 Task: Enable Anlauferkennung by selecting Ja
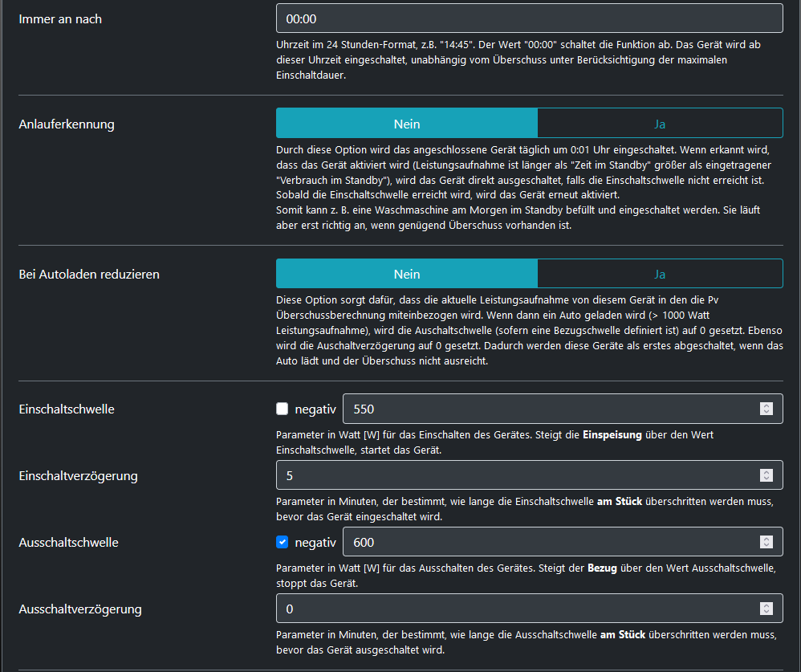tap(659, 124)
